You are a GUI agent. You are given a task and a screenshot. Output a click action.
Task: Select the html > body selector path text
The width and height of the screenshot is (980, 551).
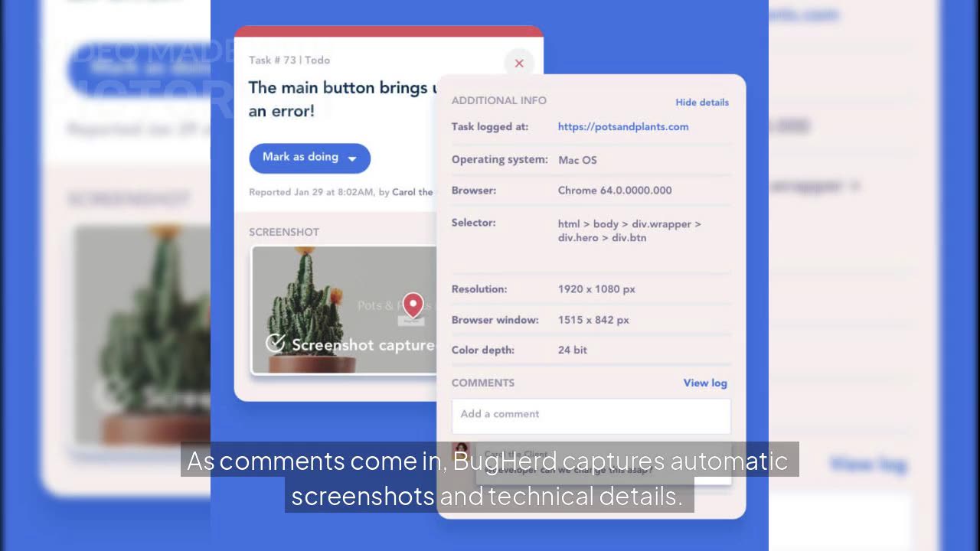click(629, 231)
